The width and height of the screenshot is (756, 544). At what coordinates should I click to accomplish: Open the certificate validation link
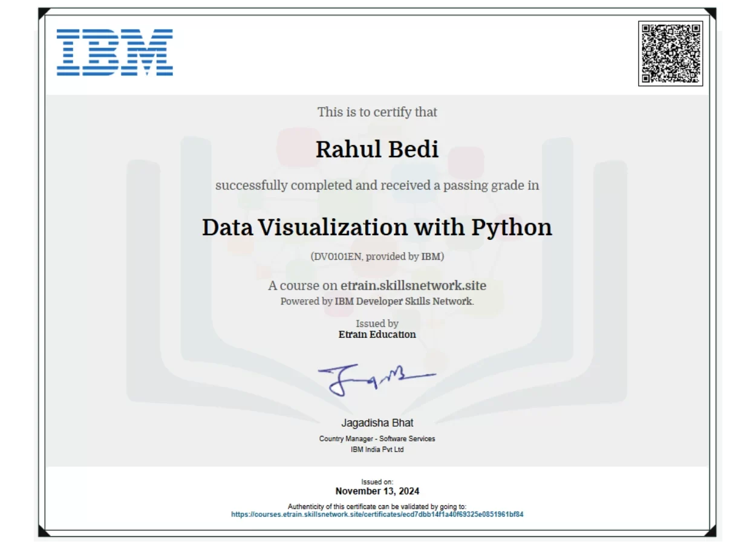click(x=378, y=513)
